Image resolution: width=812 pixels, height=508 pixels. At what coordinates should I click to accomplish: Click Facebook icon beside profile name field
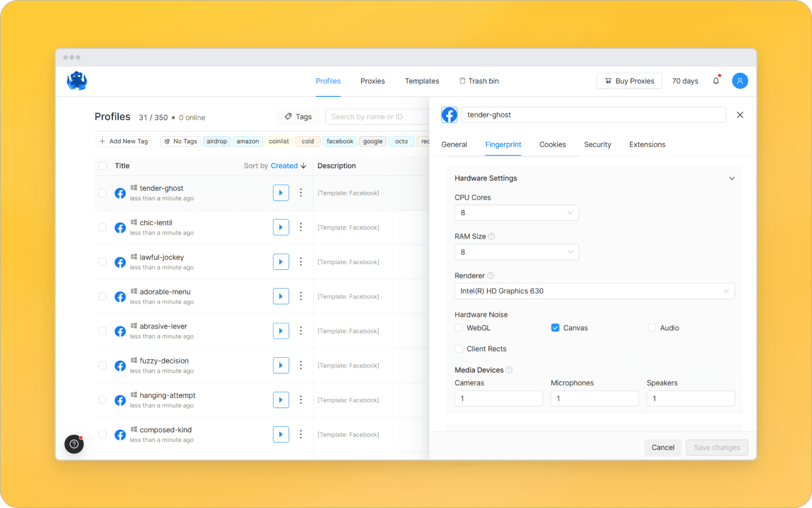pyautogui.click(x=449, y=115)
